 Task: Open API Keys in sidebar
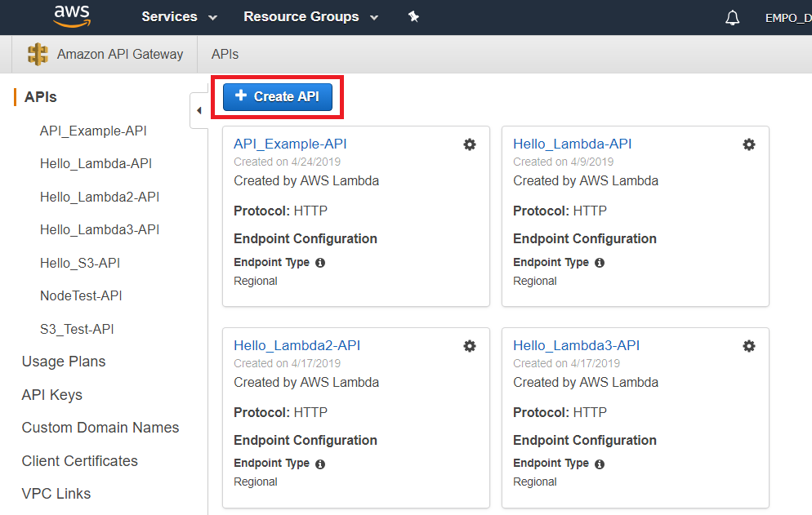click(x=51, y=395)
